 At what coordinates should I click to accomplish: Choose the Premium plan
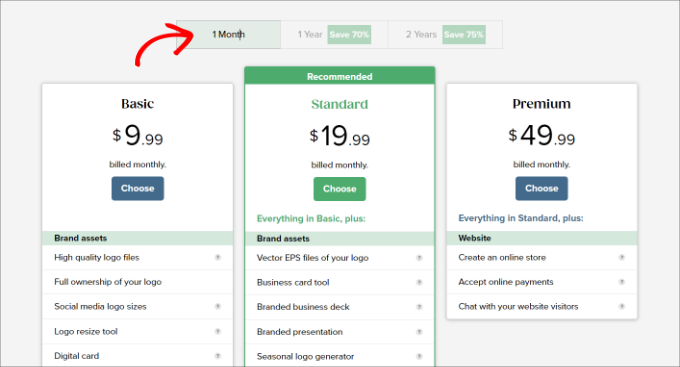point(541,188)
